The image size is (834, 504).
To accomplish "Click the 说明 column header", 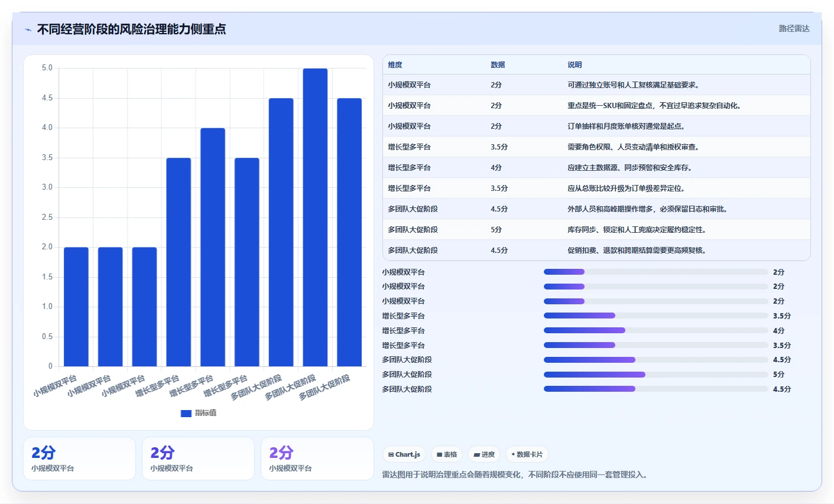I will tap(575, 65).
